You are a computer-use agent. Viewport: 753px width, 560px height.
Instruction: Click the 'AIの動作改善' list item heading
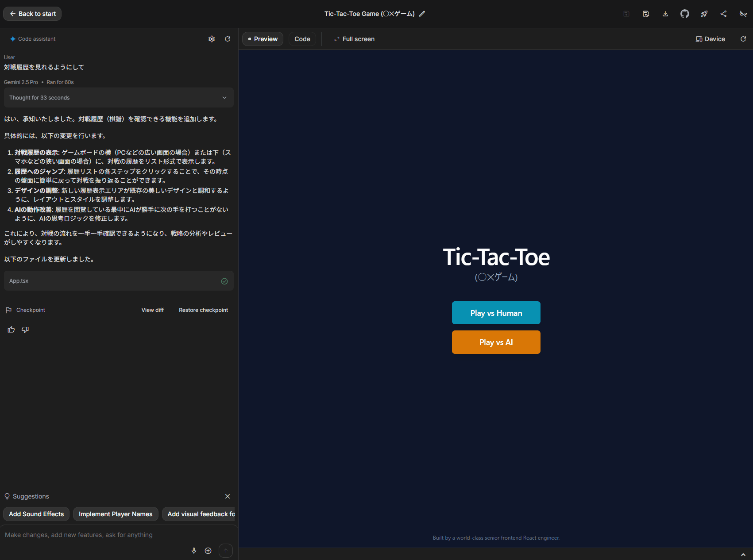[33, 210]
